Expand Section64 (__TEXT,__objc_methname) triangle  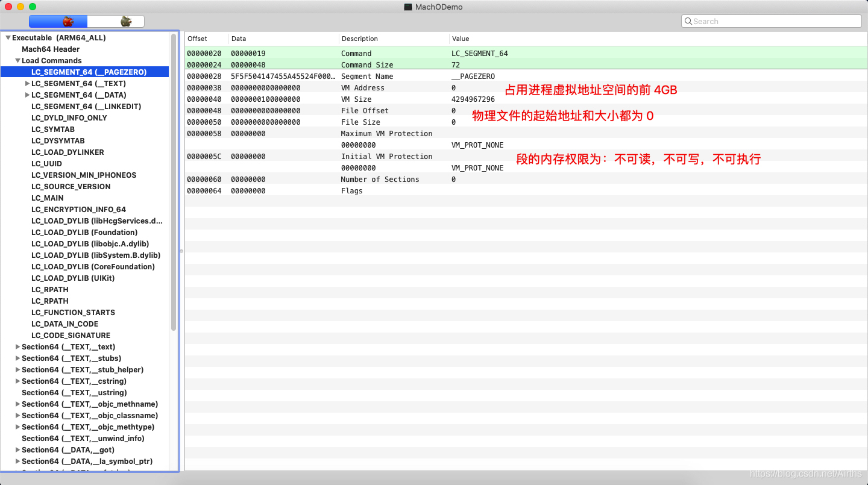point(17,404)
